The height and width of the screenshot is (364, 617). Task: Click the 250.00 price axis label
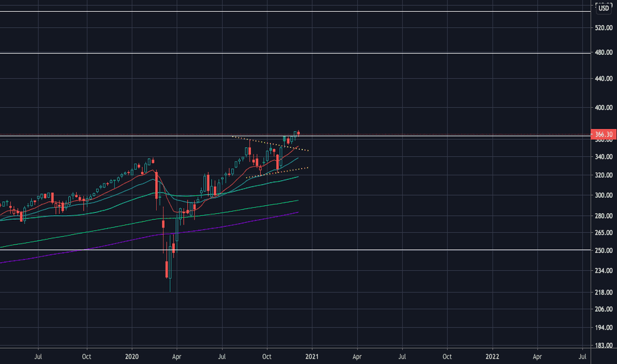coord(604,250)
